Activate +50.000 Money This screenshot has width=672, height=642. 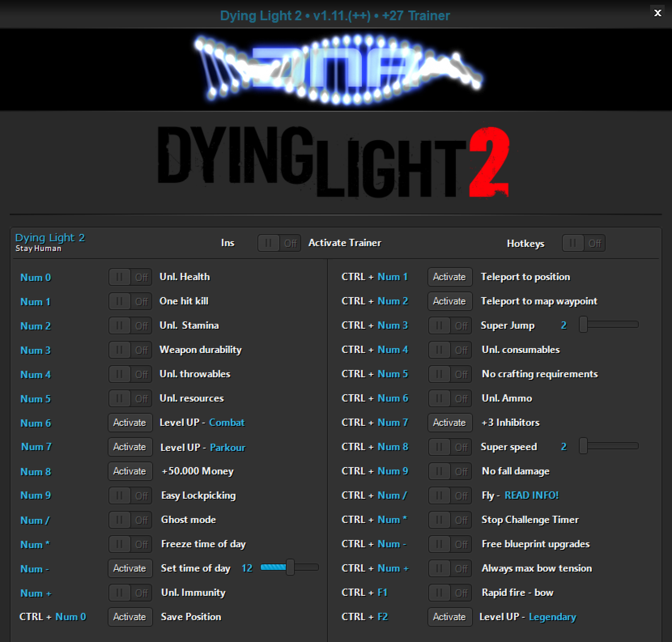pyautogui.click(x=130, y=471)
